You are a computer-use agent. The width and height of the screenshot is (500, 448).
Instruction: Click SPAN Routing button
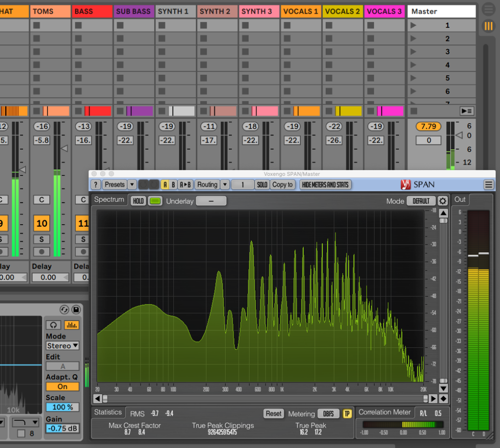coord(207,185)
